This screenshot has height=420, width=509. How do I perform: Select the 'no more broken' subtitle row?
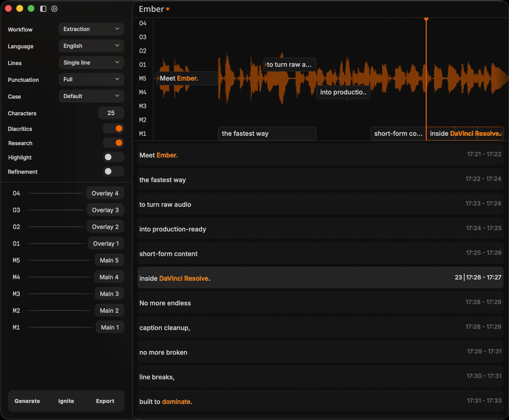tap(320, 352)
